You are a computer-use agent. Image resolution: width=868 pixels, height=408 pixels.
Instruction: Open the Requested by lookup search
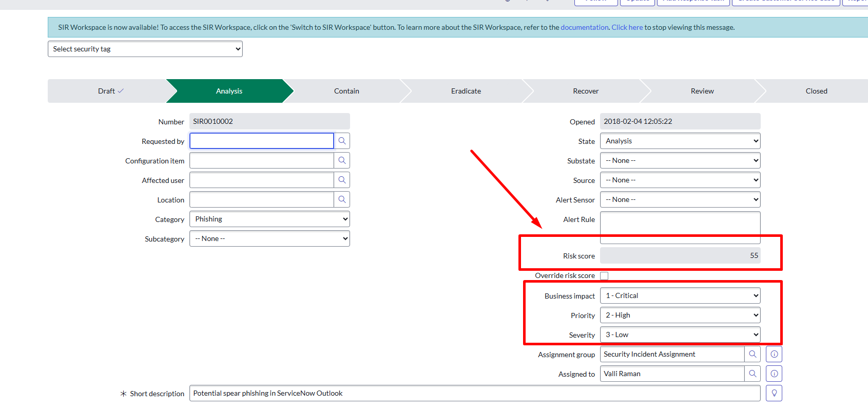(x=342, y=141)
